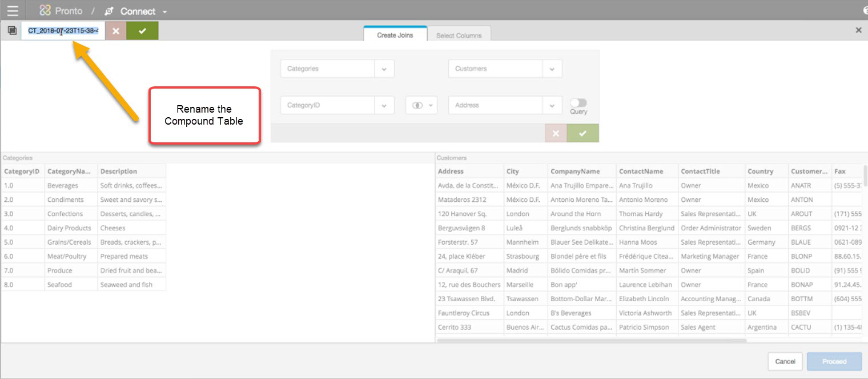868x379 pixels.
Task: Open the Connect module dropdown menu
Action: tap(165, 12)
